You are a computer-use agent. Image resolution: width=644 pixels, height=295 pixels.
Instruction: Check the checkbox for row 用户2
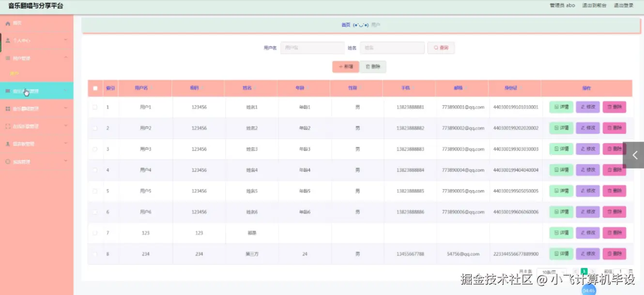click(x=95, y=128)
